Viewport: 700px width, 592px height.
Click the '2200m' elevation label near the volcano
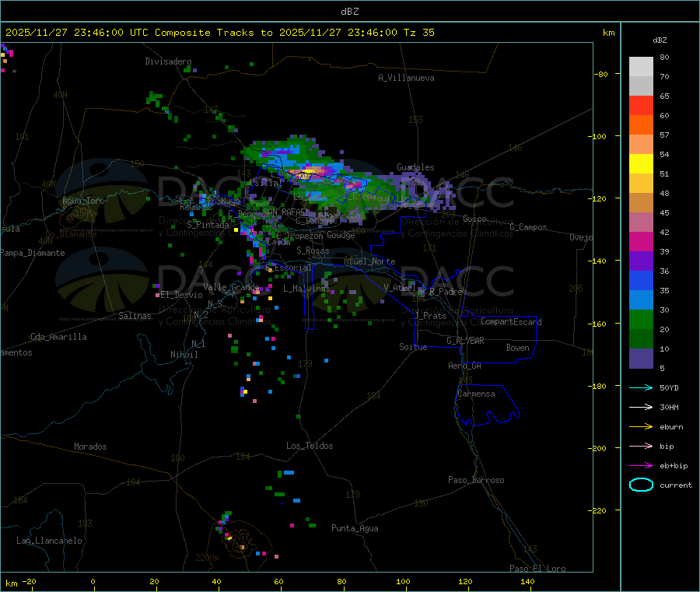tap(207, 558)
